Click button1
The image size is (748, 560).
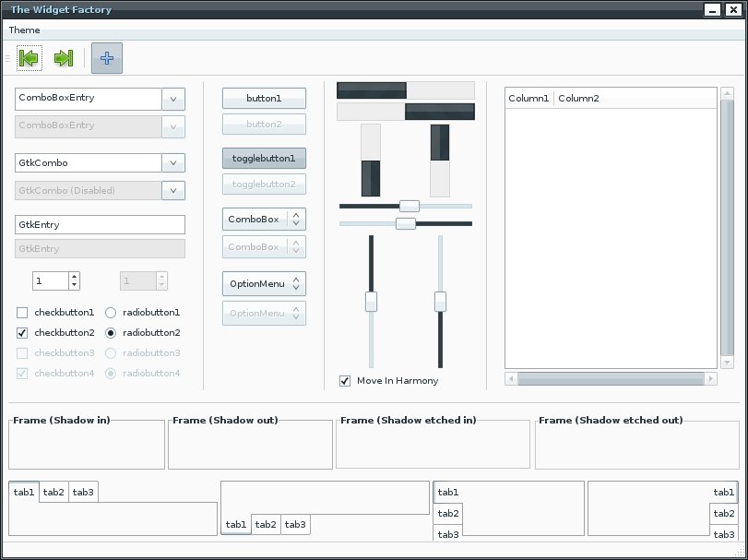(264, 99)
